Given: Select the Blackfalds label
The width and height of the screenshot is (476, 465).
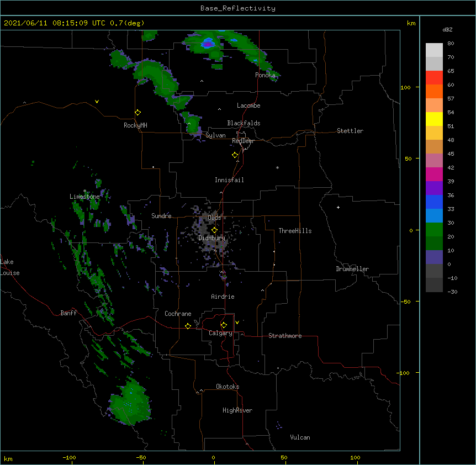Looking at the screenshot, I should 244,123.
